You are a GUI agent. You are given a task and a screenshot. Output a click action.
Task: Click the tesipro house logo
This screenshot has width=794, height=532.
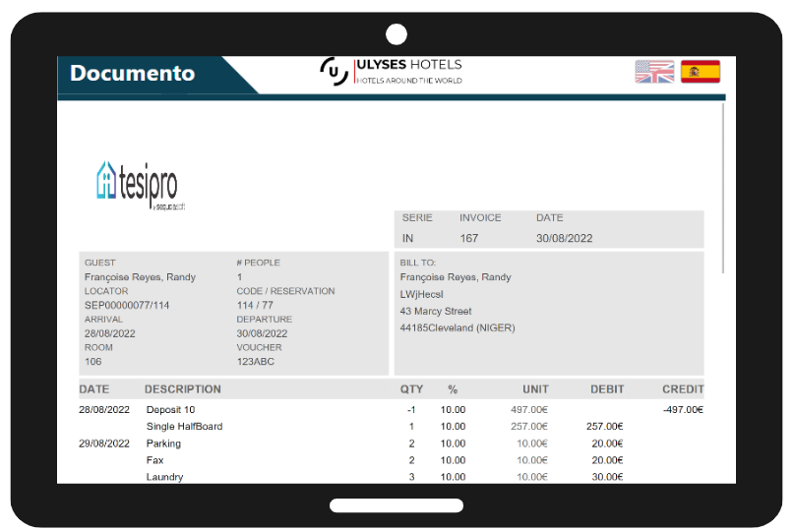pos(137,184)
